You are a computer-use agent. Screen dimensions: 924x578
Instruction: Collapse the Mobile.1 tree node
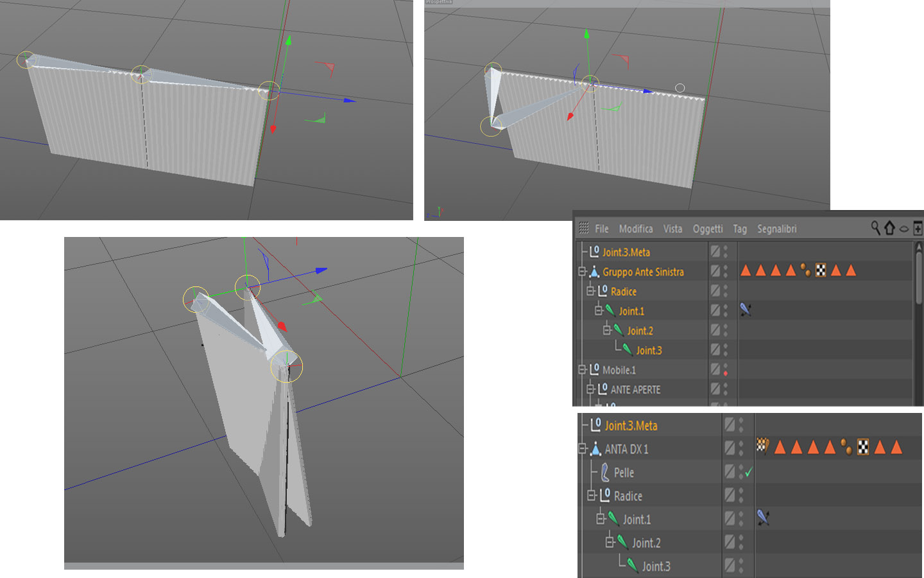click(x=583, y=370)
